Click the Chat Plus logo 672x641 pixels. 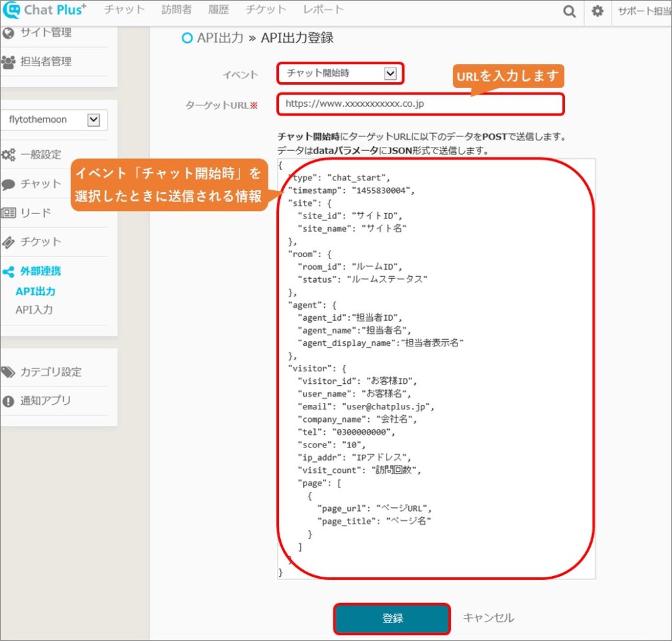[x=45, y=10]
